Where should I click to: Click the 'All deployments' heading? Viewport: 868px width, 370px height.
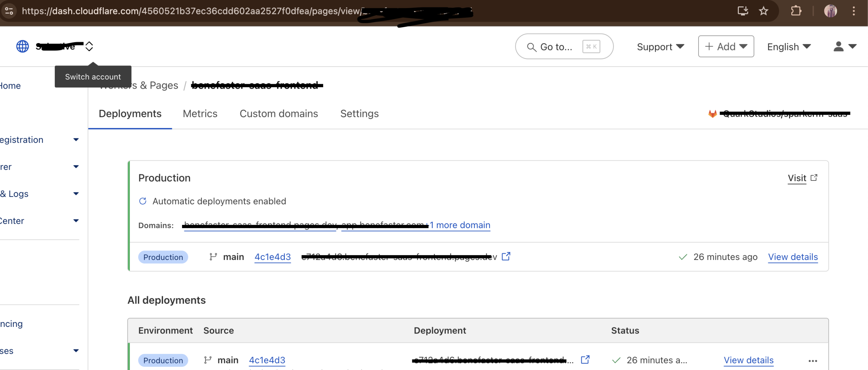pos(167,300)
